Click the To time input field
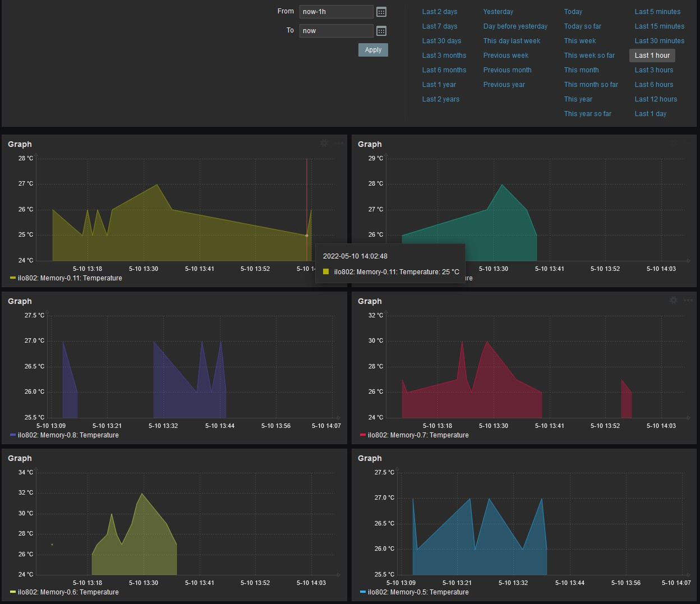The image size is (700, 604). 335,31
